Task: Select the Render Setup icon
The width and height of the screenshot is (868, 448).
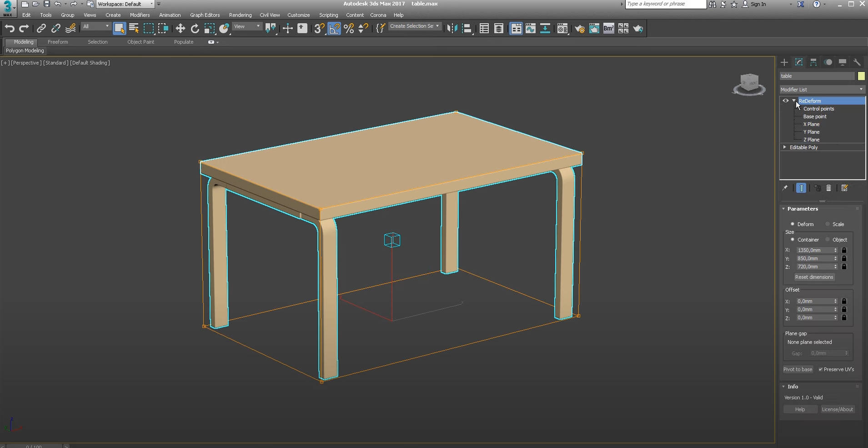Action: 581,28
